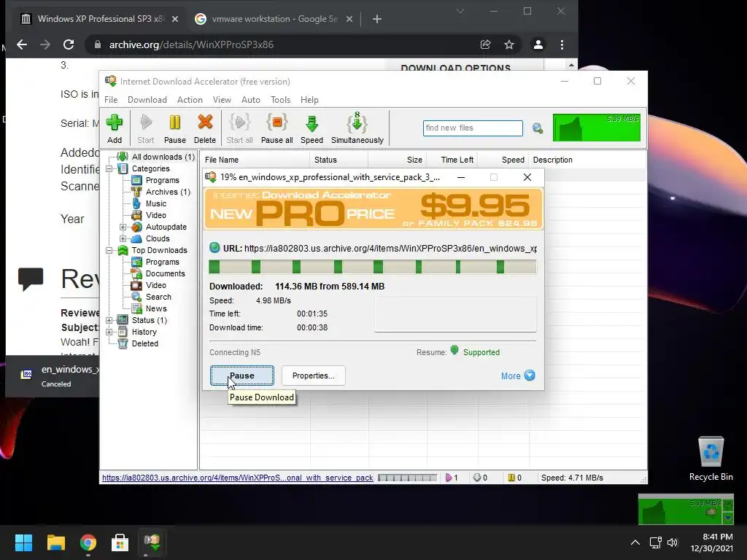Click the green speed graph in toolbar
Viewport: 747px width, 560px height.
point(597,128)
